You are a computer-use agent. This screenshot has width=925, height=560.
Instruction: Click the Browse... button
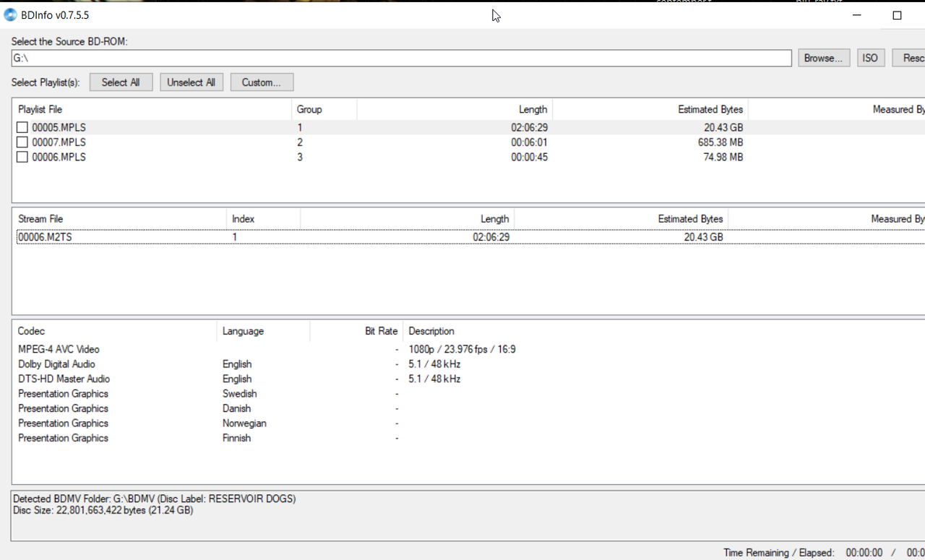[x=824, y=59]
